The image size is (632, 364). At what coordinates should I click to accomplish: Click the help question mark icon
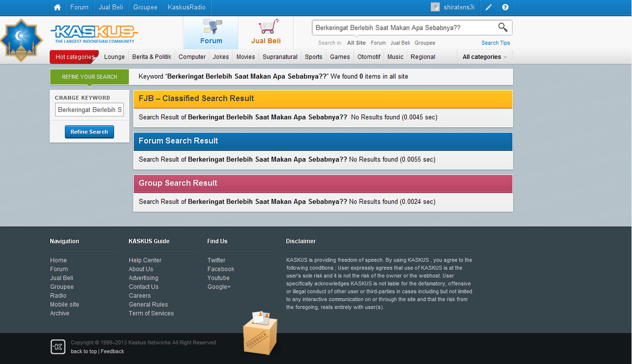pyautogui.click(x=505, y=7)
